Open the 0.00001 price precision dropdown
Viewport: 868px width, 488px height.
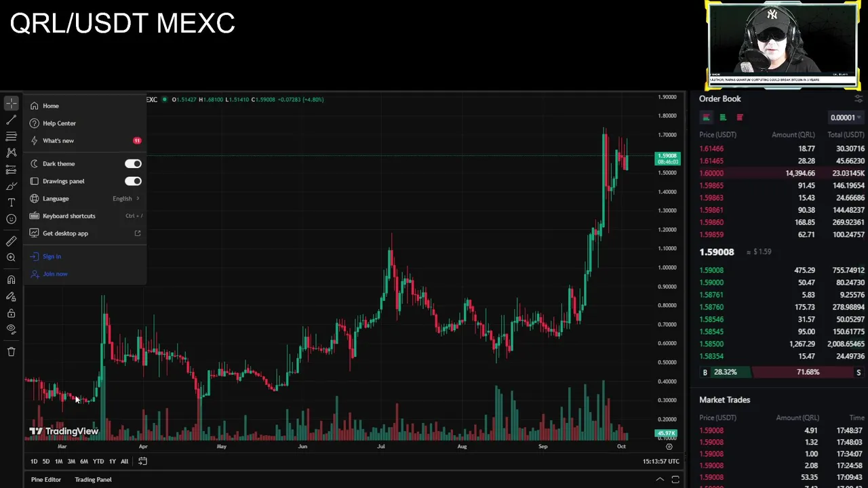(846, 117)
